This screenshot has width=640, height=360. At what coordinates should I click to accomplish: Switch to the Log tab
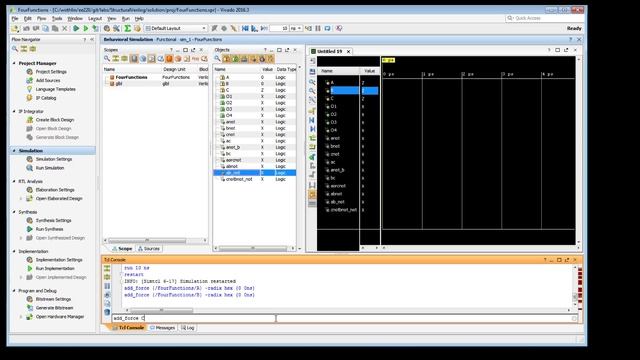(188, 328)
